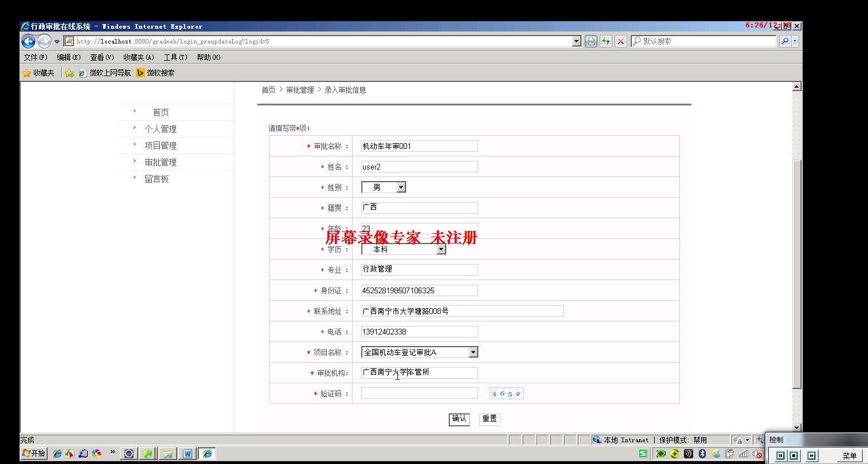This screenshot has width=868, height=464.
Task: Refresh the page with the green arrows icon
Action: click(606, 41)
